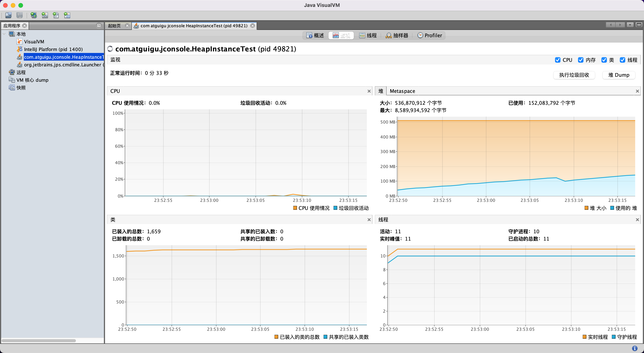The image size is (644, 353).
Task: Click the 已装入的类的总数 legend swatch
Action: pos(276,337)
